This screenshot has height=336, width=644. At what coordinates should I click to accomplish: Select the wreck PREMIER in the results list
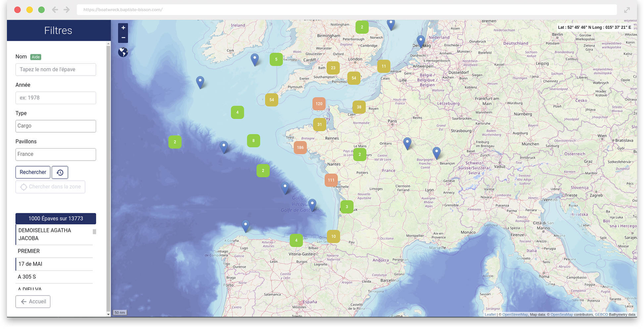pyautogui.click(x=28, y=251)
